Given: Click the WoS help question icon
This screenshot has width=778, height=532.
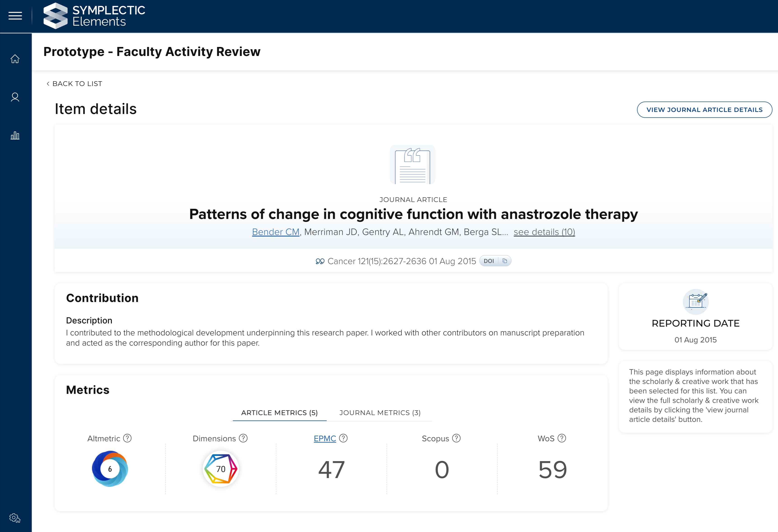Looking at the screenshot, I should [562, 438].
